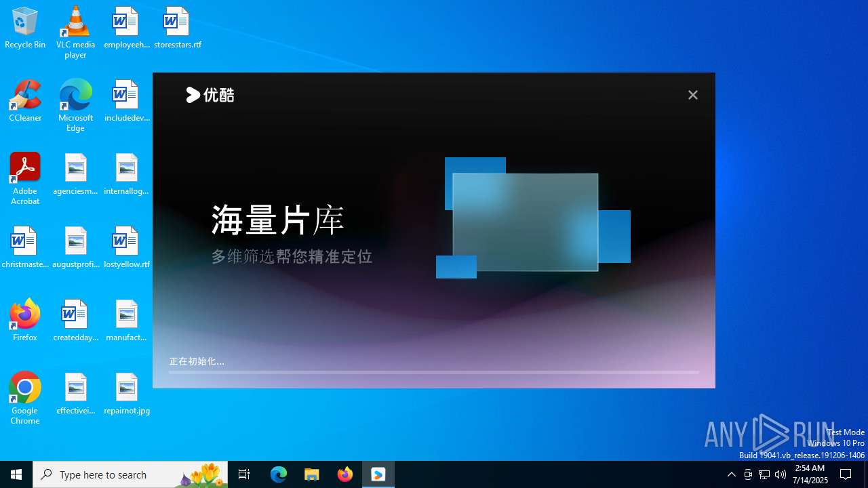Select the CCleaner desktop shortcut
The image size is (868, 488).
pyautogui.click(x=25, y=101)
